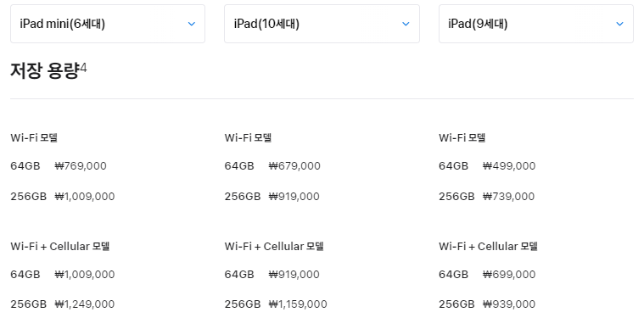
Task: Select the ₩739,000 price
Action: (508, 196)
